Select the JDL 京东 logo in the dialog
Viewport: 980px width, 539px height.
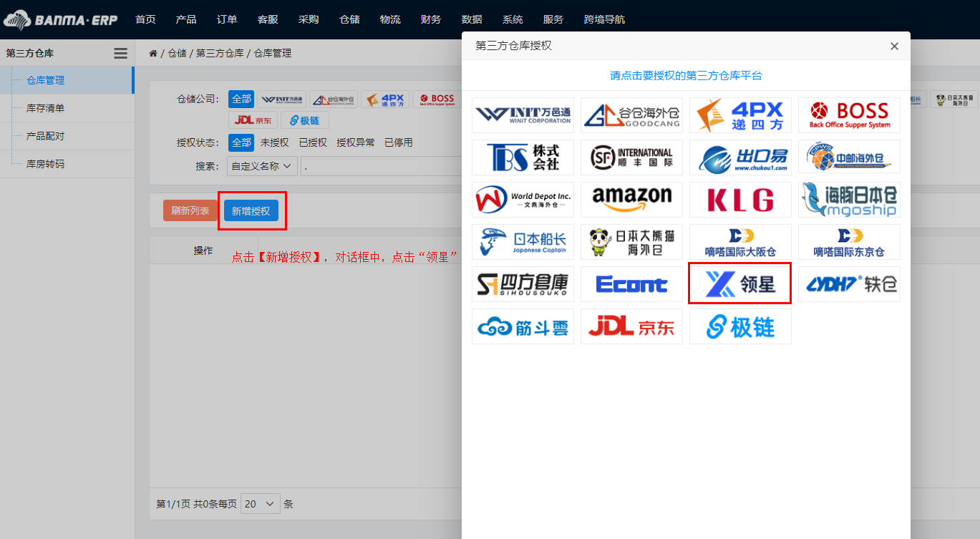631,326
